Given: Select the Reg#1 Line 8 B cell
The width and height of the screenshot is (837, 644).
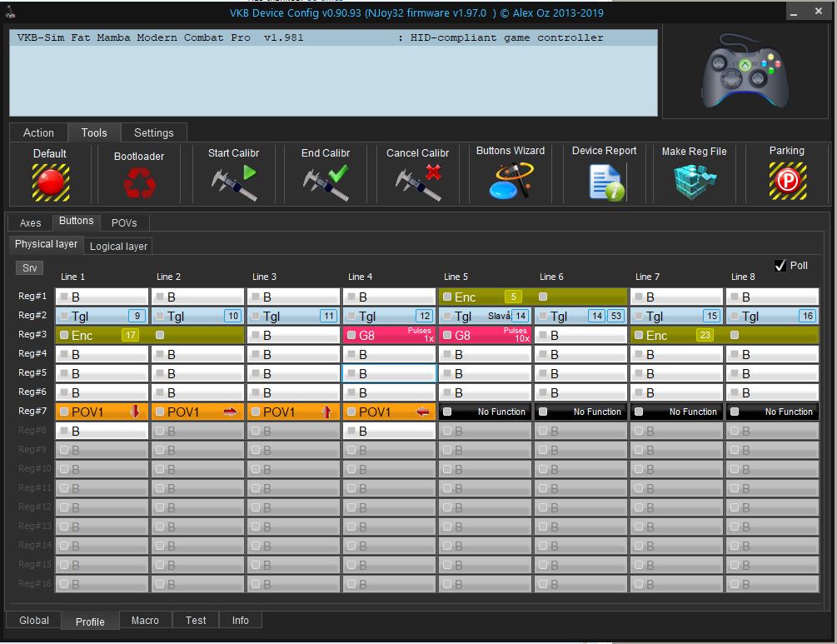Looking at the screenshot, I should tap(772, 297).
